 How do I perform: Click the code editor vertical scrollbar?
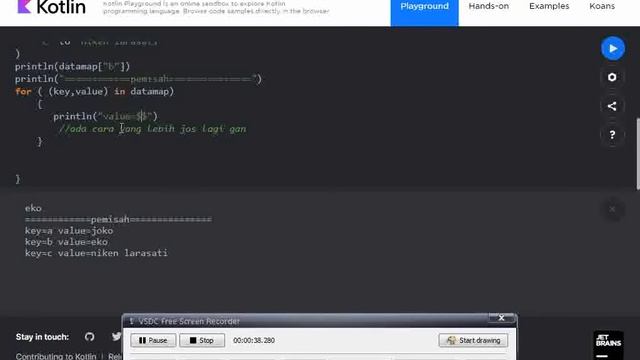point(637,154)
